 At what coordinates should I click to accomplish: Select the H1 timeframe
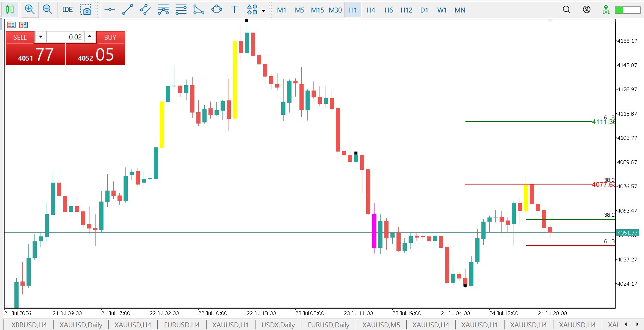click(x=353, y=10)
